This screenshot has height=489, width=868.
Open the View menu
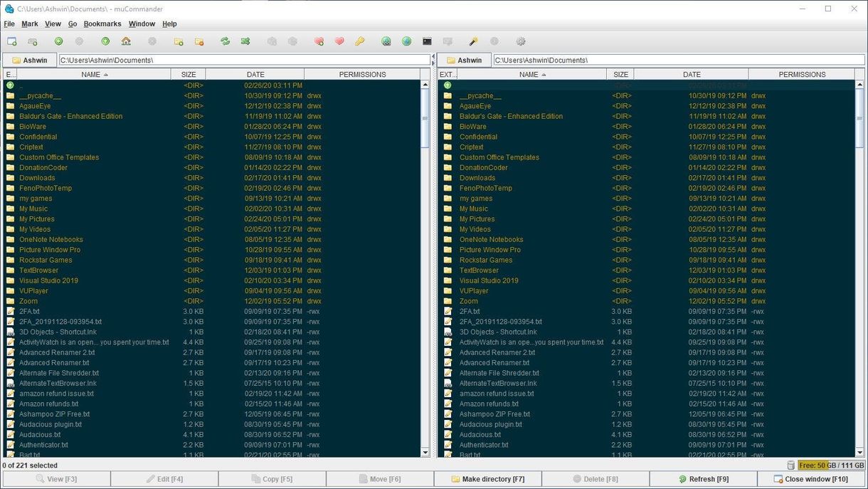pyautogui.click(x=53, y=23)
